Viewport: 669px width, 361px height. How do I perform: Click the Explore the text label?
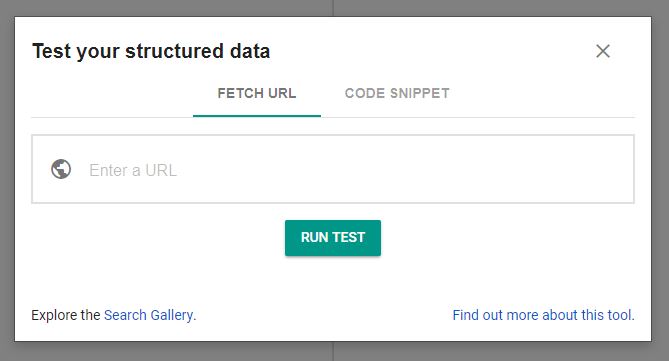coord(66,315)
